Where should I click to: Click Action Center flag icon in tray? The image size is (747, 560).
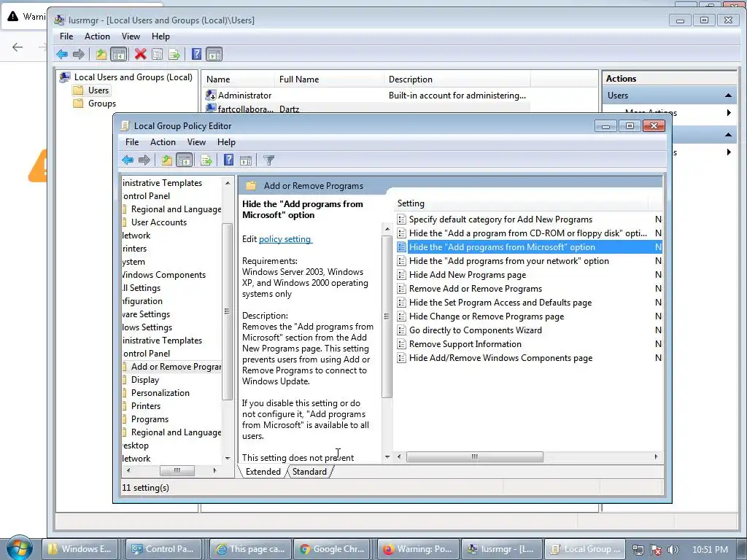656,550
